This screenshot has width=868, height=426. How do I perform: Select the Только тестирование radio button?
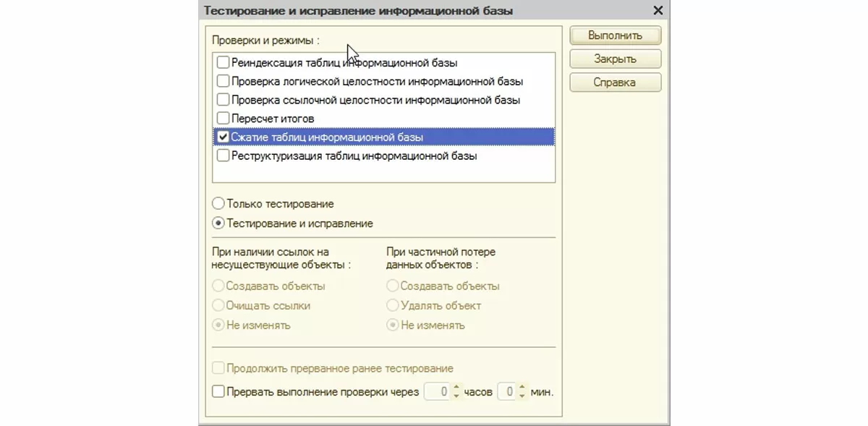click(218, 204)
